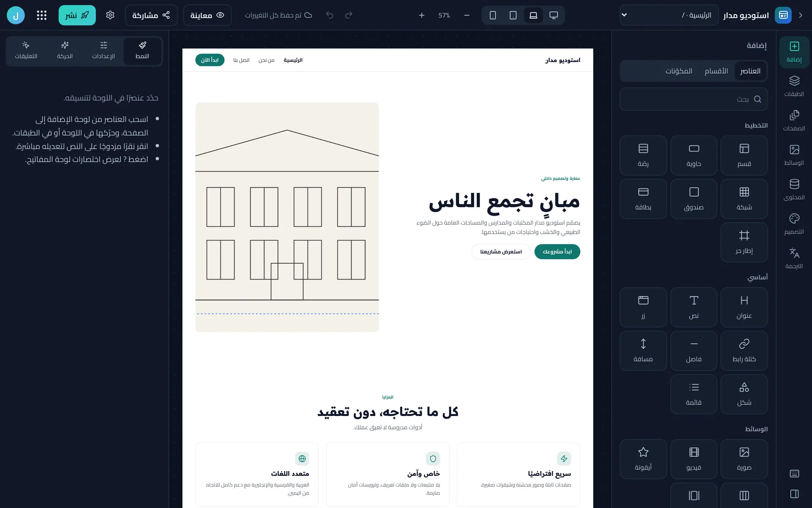812x508 pixels.
Task: Select laptop device preview
Action: coord(533,15)
